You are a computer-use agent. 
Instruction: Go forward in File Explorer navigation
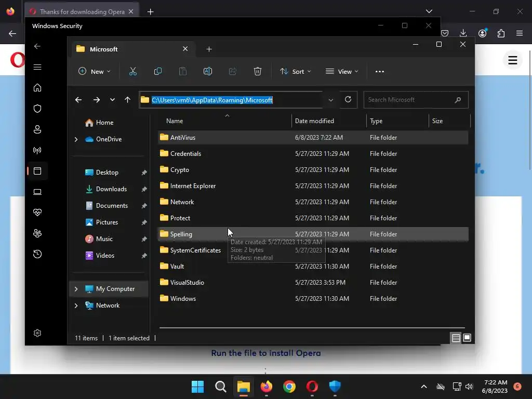tap(97, 100)
